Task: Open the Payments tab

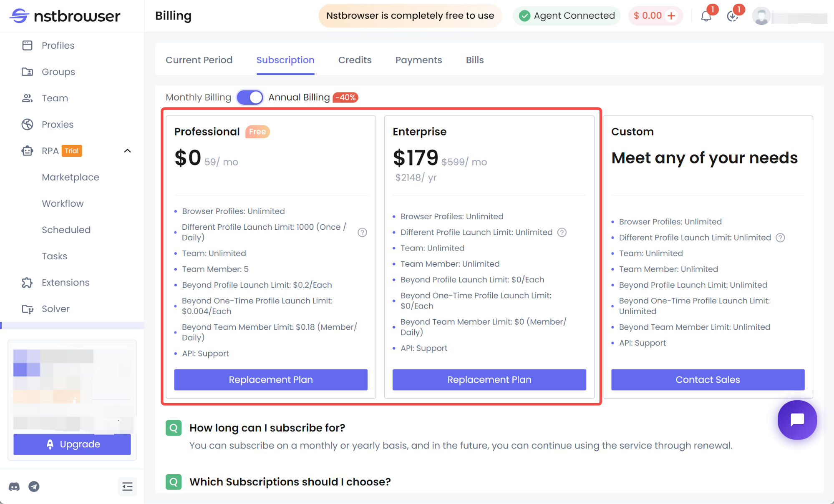Action: pyautogui.click(x=418, y=60)
